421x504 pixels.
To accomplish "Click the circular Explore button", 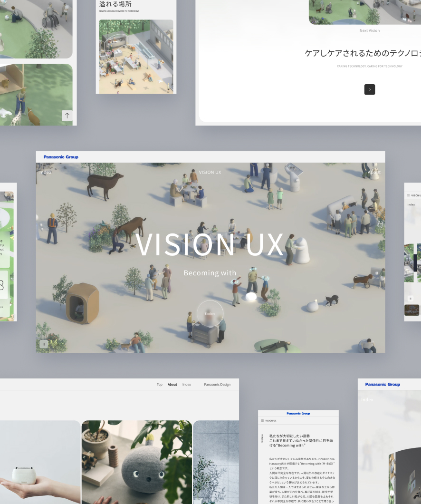I will tap(210, 314).
